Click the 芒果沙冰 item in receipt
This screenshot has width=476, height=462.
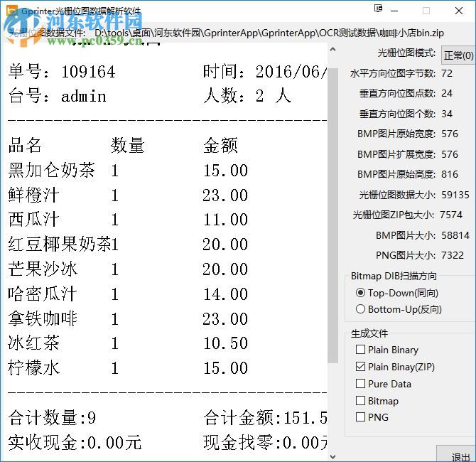[x=43, y=269]
